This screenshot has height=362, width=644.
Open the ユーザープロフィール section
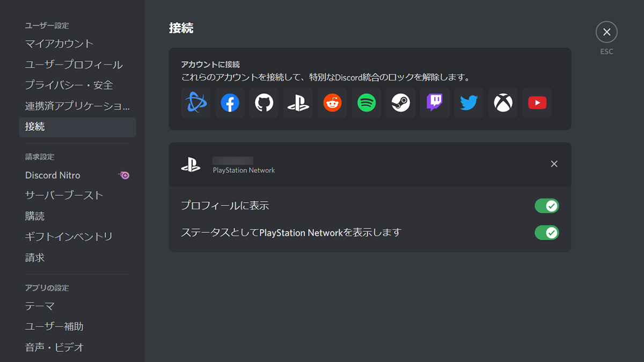pyautogui.click(x=74, y=64)
